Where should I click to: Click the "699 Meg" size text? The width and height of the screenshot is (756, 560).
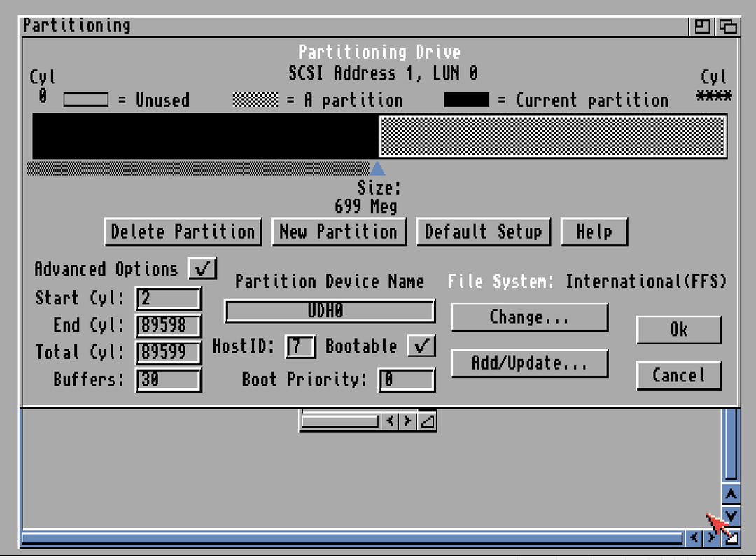point(366,206)
